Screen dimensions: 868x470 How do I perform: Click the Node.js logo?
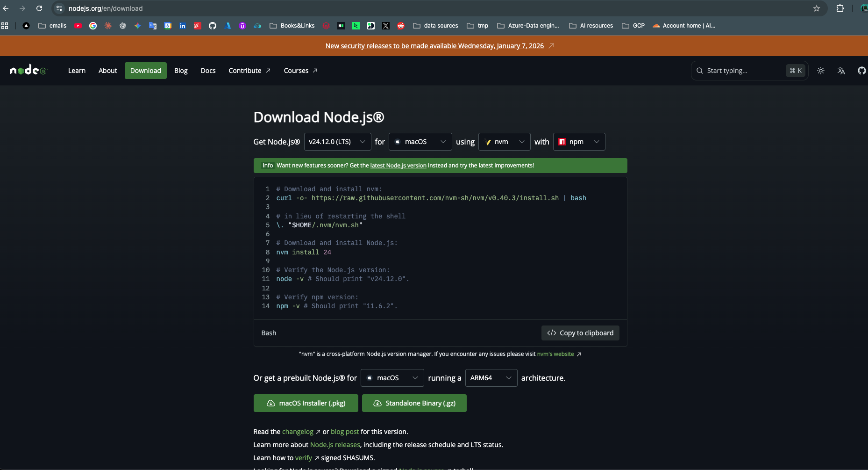coord(28,70)
